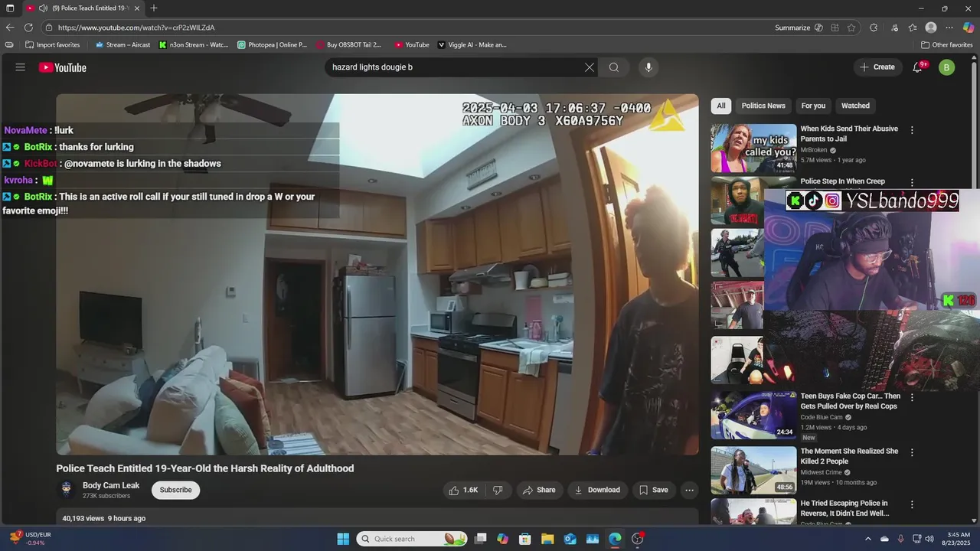Select the Watched filter chip

click(855, 106)
